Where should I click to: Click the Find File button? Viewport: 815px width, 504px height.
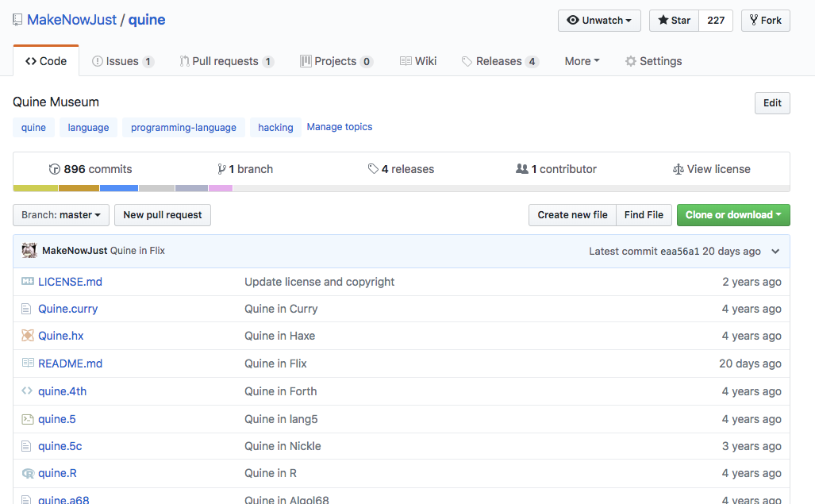pyautogui.click(x=644, y=214)
